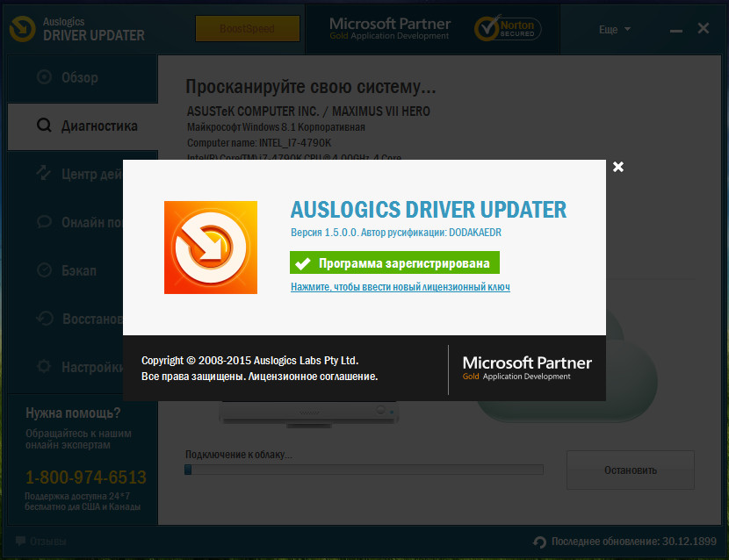Open the Обзор overview section
Image resolution: width=729 pixels, height=560 pixels.
click(83, 77)
